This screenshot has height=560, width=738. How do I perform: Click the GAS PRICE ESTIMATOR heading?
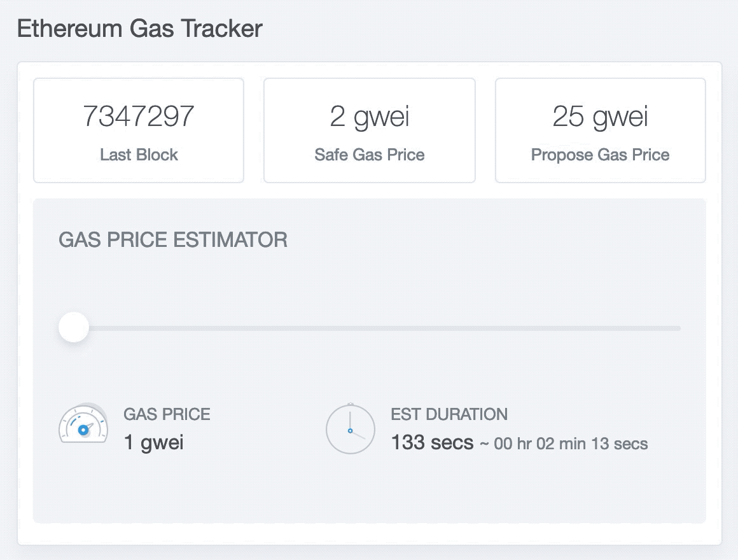click(172, 240)
